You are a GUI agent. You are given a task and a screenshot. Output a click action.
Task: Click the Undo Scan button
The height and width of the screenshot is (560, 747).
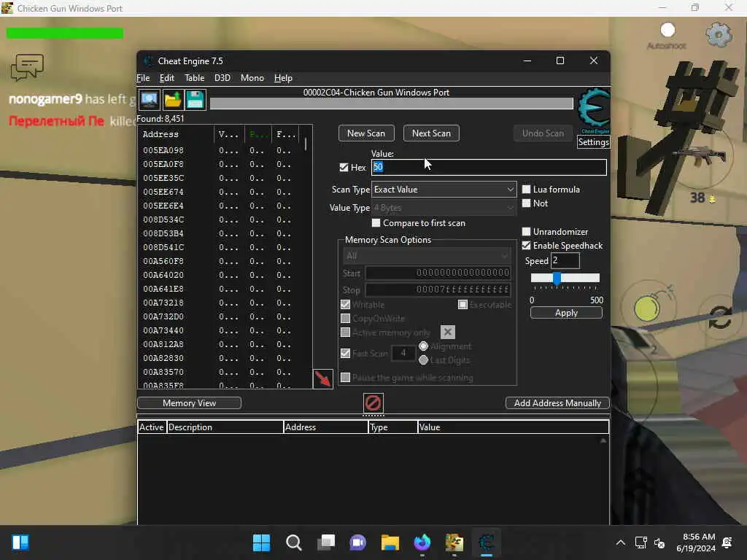point(543,133)
